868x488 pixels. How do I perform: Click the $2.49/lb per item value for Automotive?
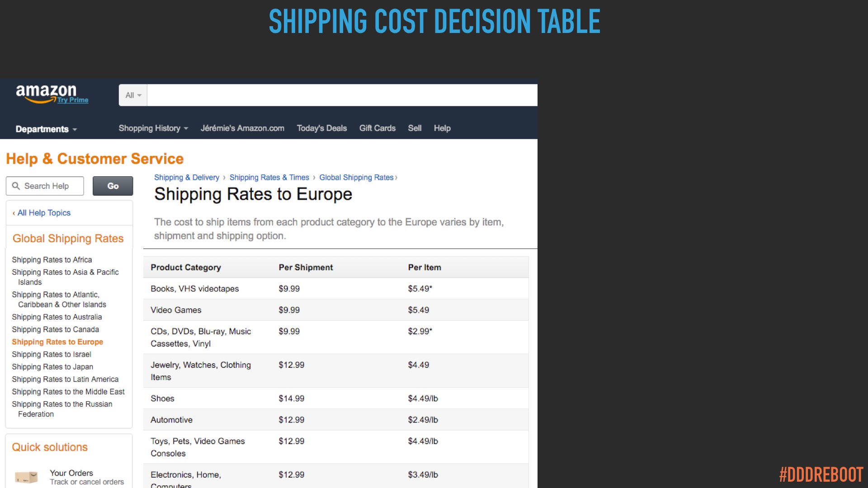click(423, 420)
